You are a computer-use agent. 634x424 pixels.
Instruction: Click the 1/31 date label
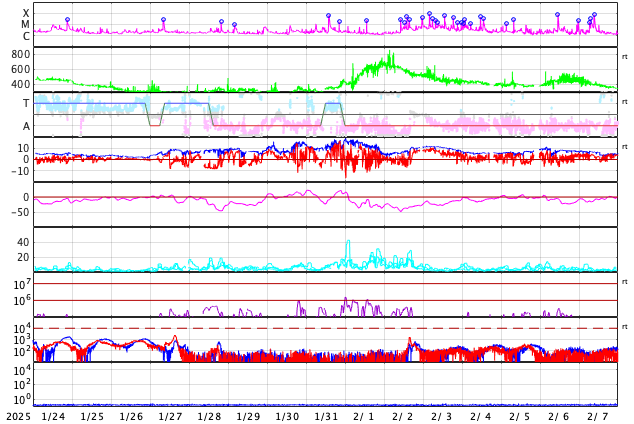tap(326, 416)
